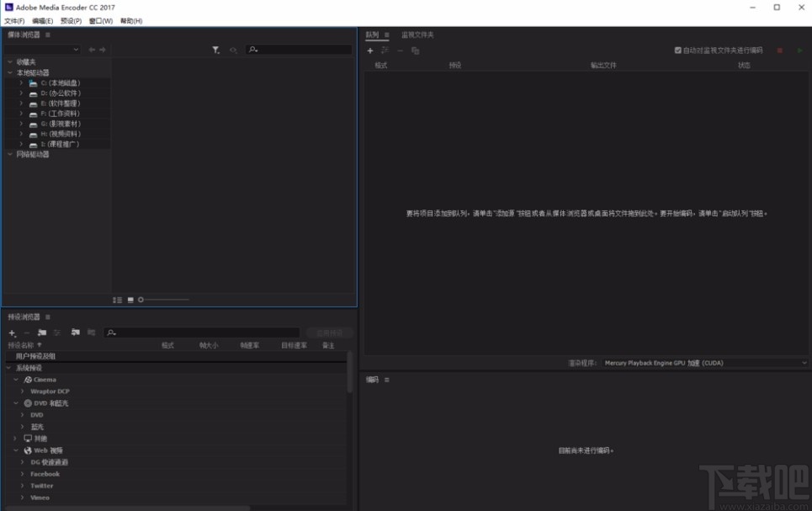Expand the Facebook preset group
Screen dimensions: 812x511
(22, 474)
